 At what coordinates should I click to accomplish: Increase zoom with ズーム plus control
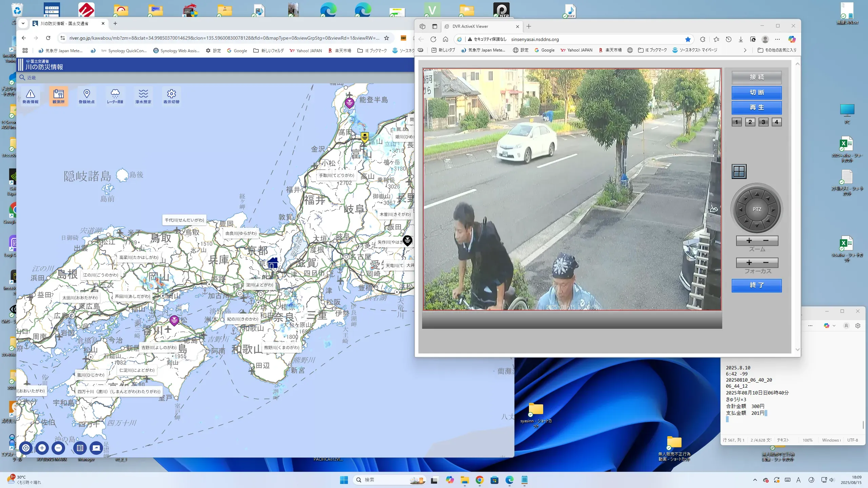[x=749, y=241]
